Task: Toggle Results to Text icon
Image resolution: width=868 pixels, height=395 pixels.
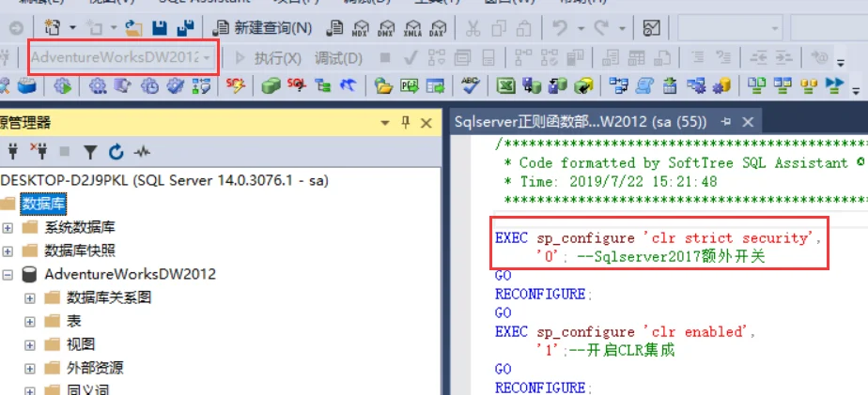Action: point(611,57)
